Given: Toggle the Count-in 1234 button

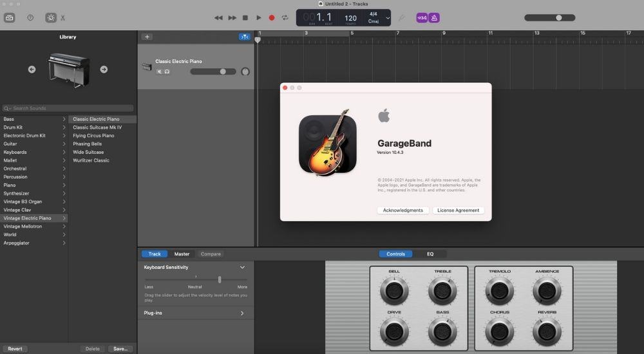Looking at the screenshot, I should pyautogui.click(x=422, y=17).
